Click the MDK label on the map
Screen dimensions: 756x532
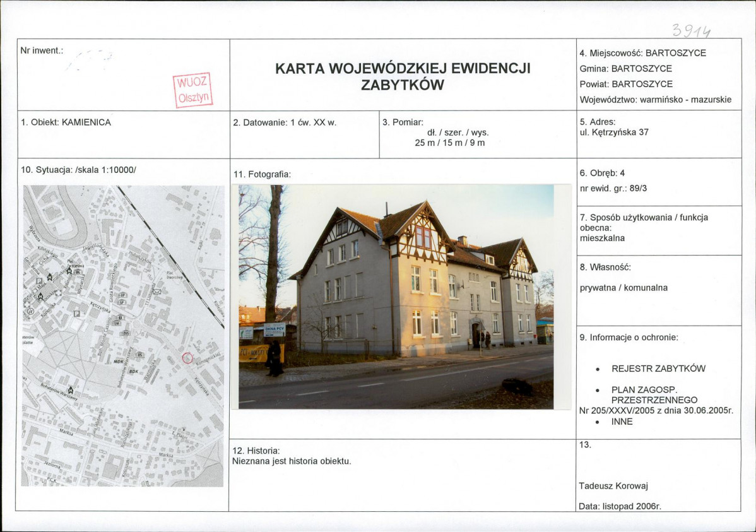coord(119,361)
